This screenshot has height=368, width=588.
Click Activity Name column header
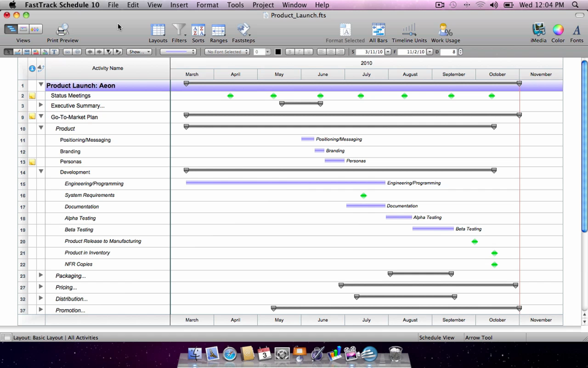coord(108,68)
